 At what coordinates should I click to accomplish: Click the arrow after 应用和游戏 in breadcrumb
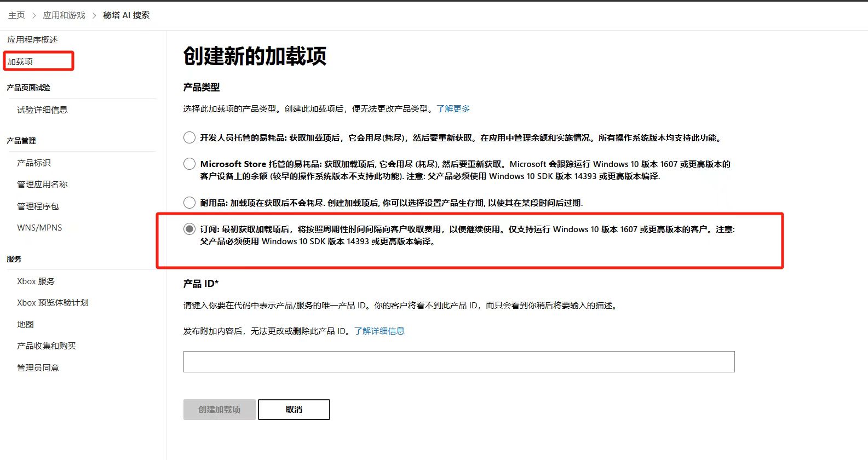point(94,15)
